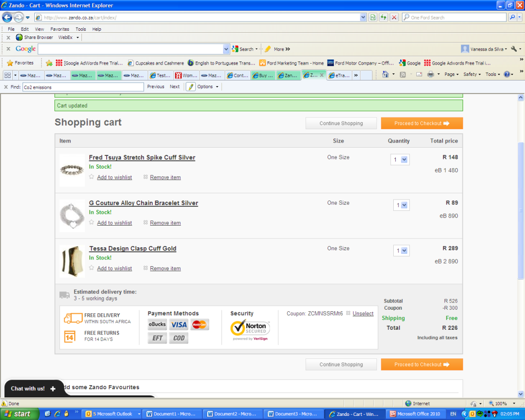Click the Share Browser WebEx icon
The width and height of the screenshot is (525, 420).
19,37
